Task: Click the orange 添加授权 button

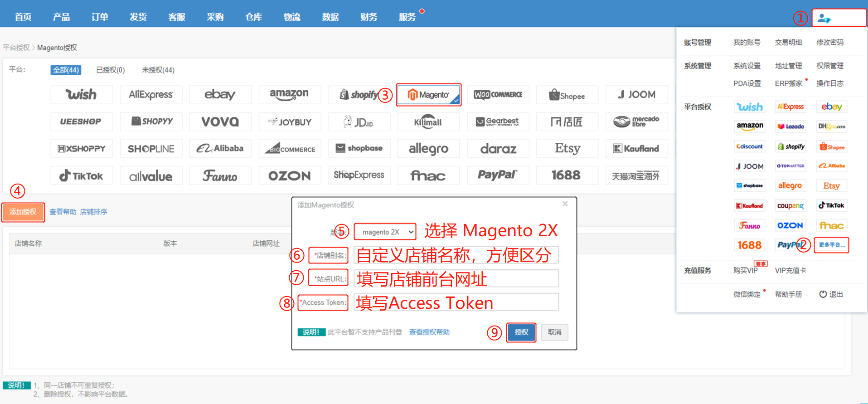Action: point(23,212)
